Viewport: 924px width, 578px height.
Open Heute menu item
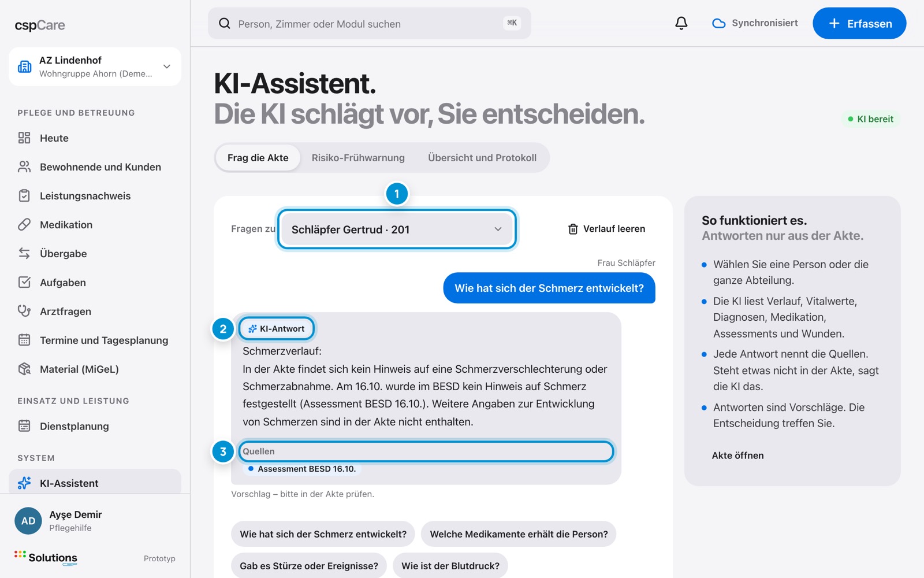click(x=95, y=138)
